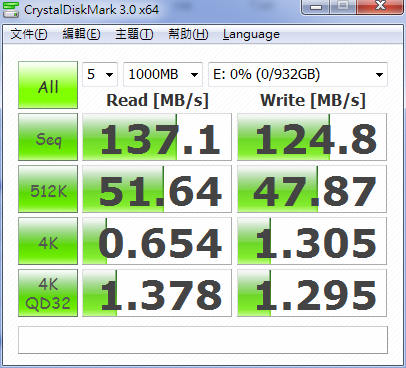Image resolution: width=406 pixels, height=368 pixels.
Task: Click the CrystalDiskMark app icon in title bar
Action: (10, 10)
